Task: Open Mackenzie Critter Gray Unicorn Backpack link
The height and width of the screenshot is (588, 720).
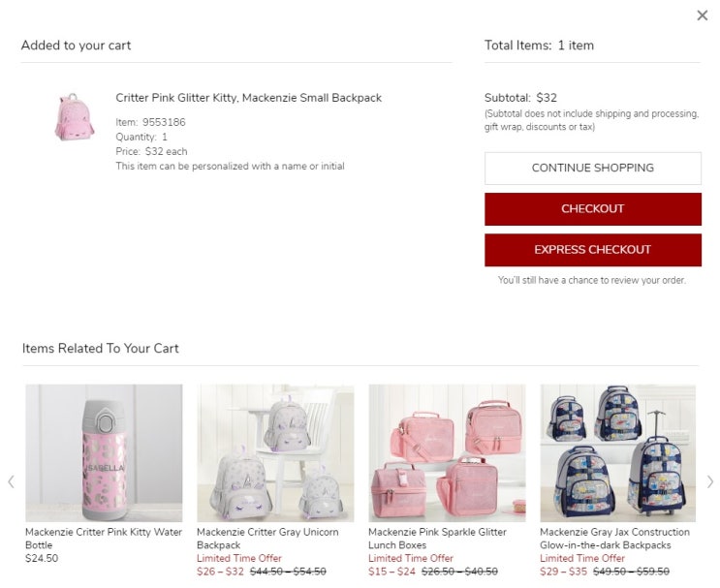Action: tap(267, 539)
